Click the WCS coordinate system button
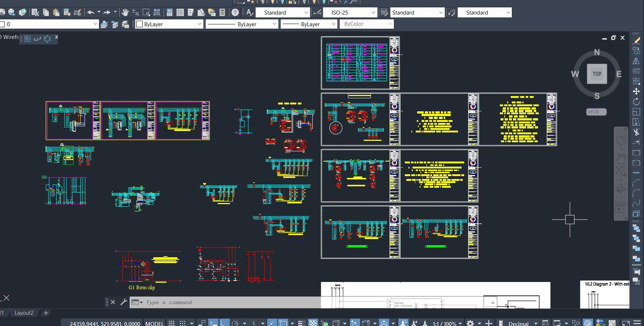The width and height of the screenshot is (644, 326). click(596, 112)
